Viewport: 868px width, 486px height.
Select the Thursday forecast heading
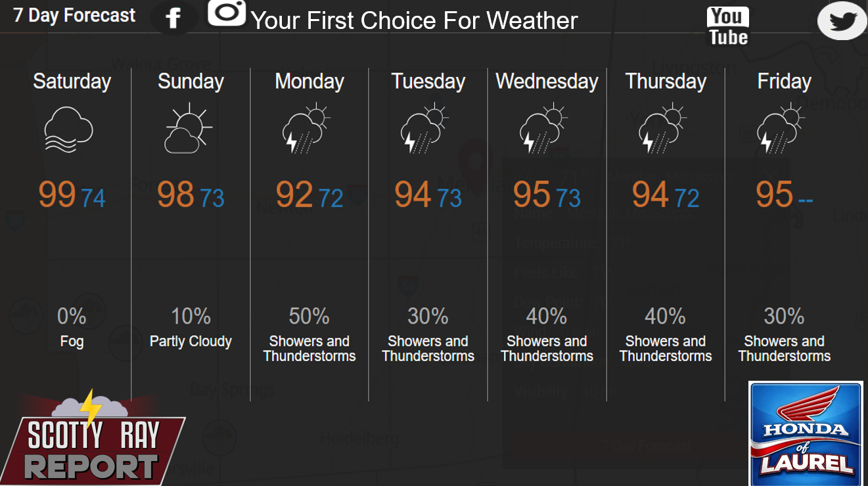click(666, 82)
